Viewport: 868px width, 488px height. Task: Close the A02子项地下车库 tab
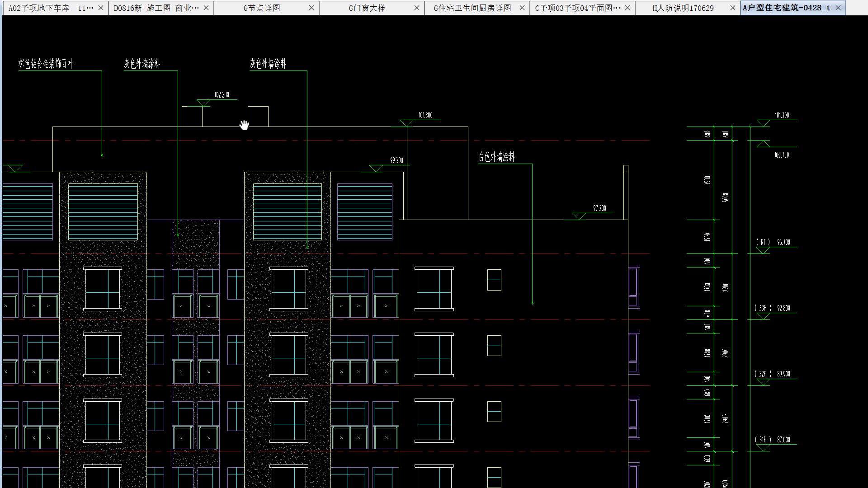pos(101,8)
